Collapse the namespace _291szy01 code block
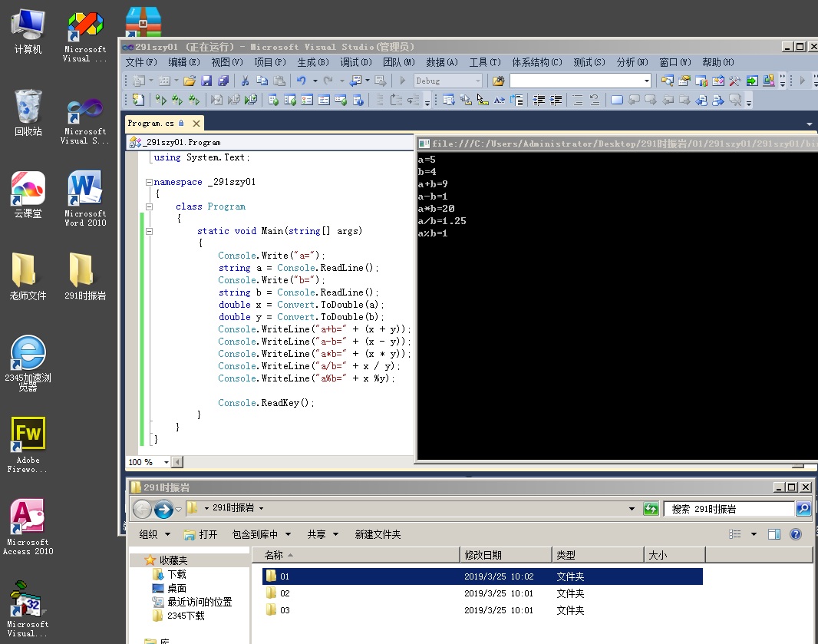The height and width of the screenshot is (644, 818). coord(149,182)
